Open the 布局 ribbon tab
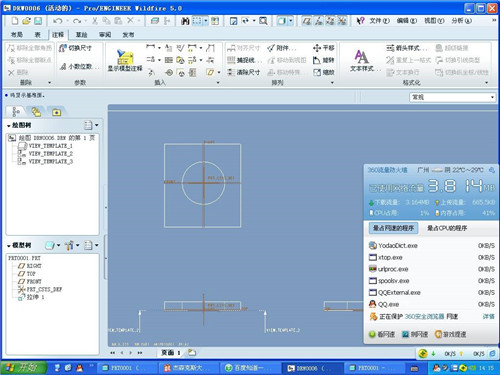 pyautogui.click(x=17, y=34)
